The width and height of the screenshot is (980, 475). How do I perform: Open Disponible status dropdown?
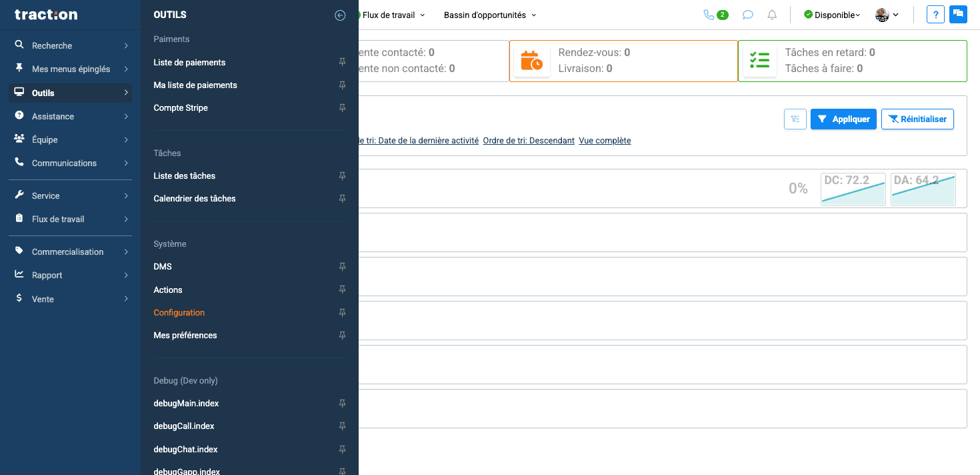click(832, 15)
